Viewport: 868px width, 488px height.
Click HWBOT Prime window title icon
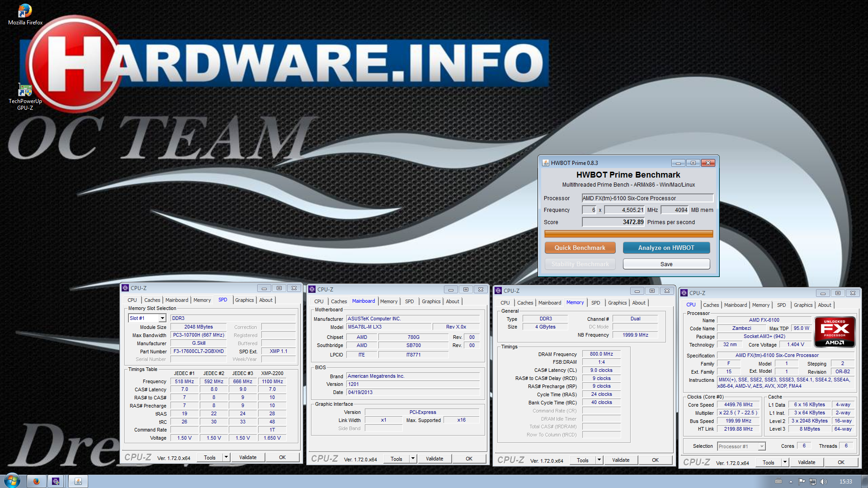[x=546, y=163]
